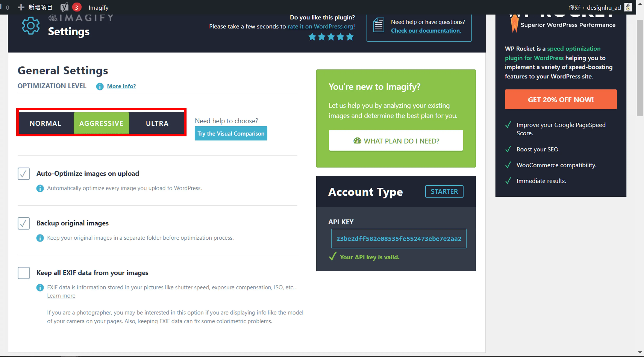Open Check our documentation link
The height and width of the screenshot is (357, 644).
[426, 31]
